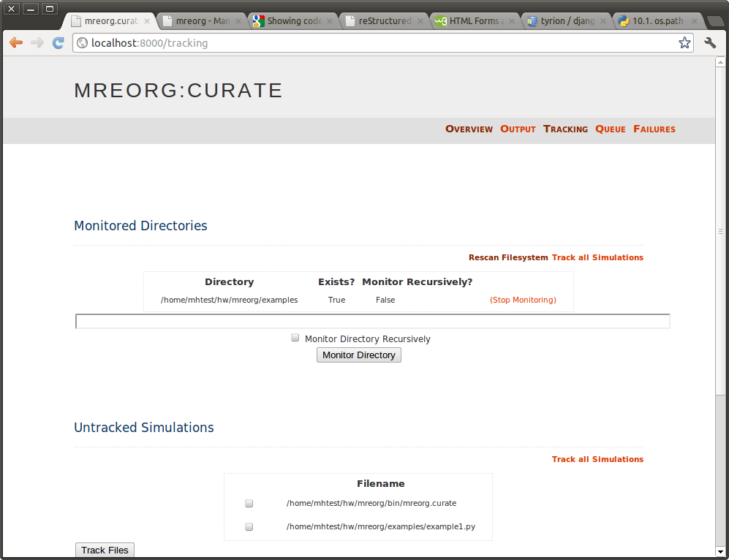Click the 'Exists?' column header

(336, 281)
